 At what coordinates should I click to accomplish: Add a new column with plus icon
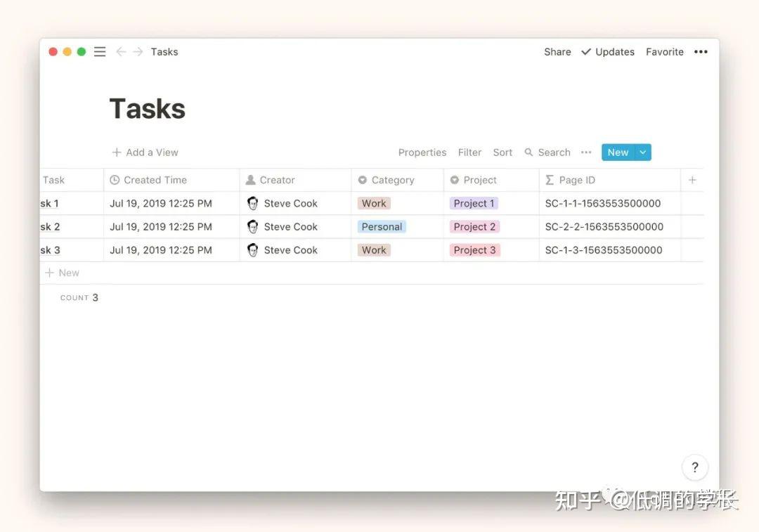coord(692,180)
